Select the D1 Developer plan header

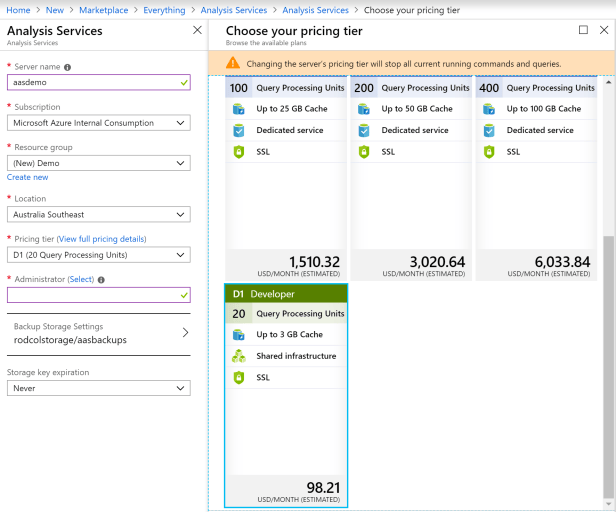[286, 294]
